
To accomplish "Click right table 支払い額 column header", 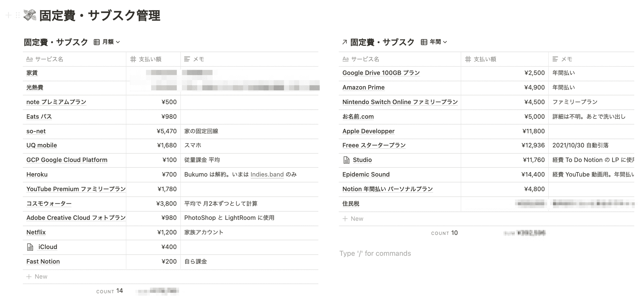I will pos(505,59).
